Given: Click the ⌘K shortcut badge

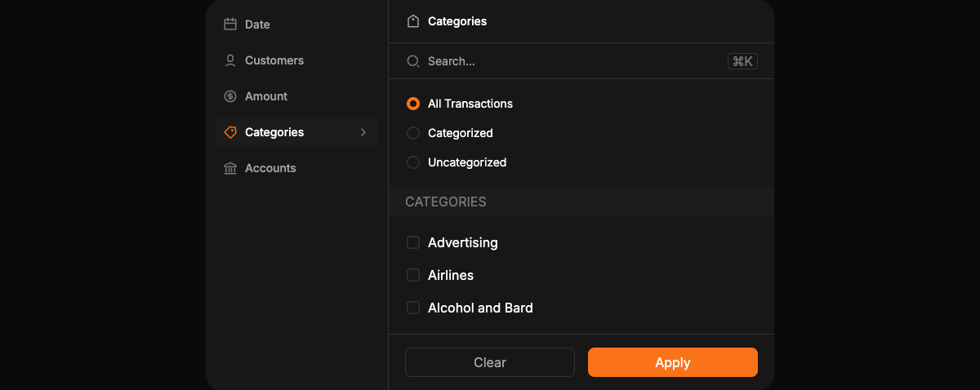Looking at the screenshot, I should 742,61.
